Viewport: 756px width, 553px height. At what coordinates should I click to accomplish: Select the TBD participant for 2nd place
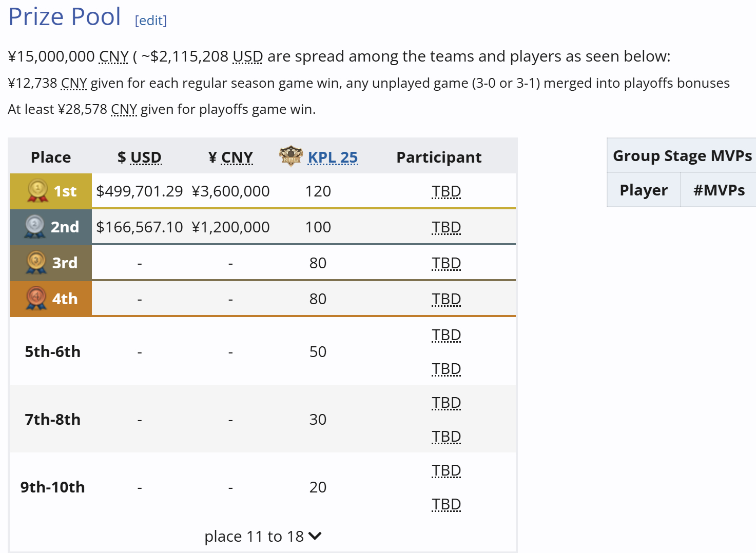click(x=447, y=227)
